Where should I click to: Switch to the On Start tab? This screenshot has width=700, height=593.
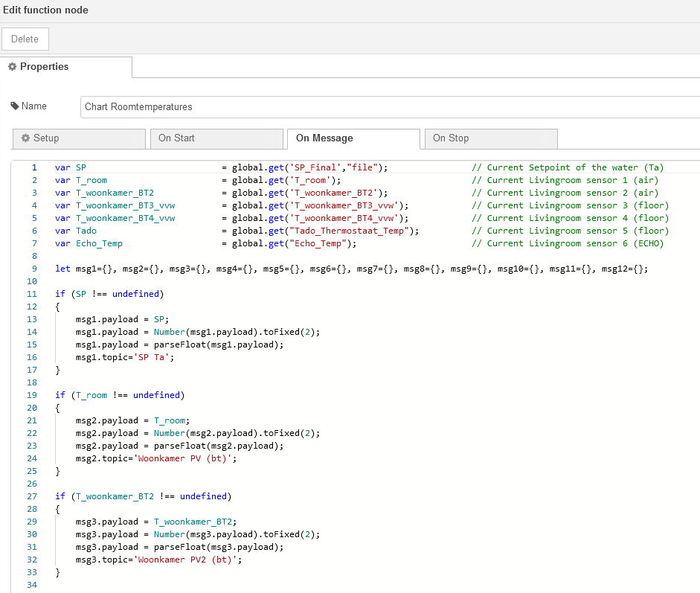tap(216, 138)
